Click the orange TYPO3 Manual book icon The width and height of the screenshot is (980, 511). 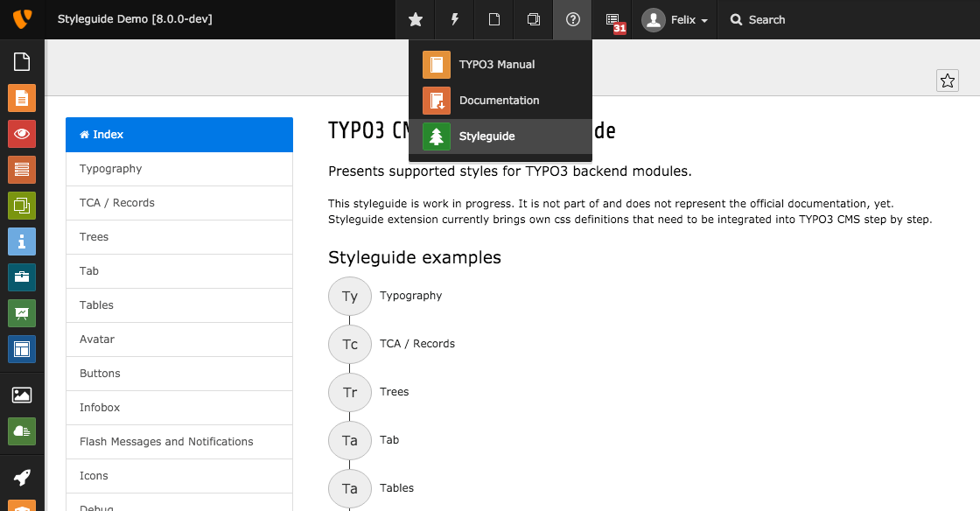pyautogui.click(x=437, y=65)
